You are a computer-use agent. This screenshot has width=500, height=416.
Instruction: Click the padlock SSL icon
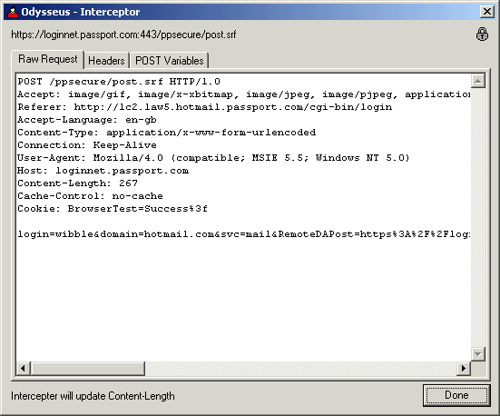482,34
